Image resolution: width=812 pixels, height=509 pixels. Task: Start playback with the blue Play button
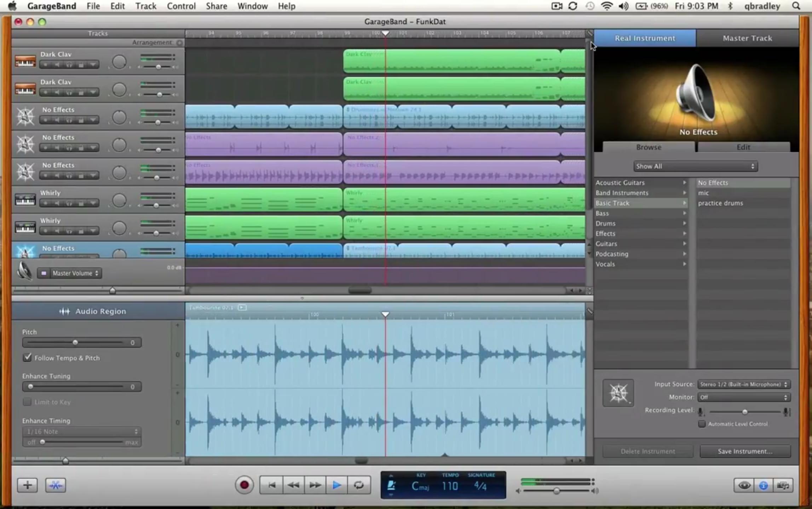(x=337, y=485)
